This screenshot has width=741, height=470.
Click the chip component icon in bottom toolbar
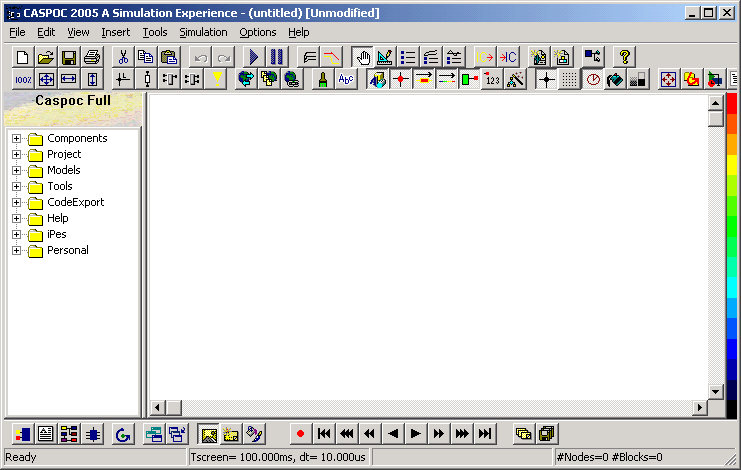tap(93, 434)
